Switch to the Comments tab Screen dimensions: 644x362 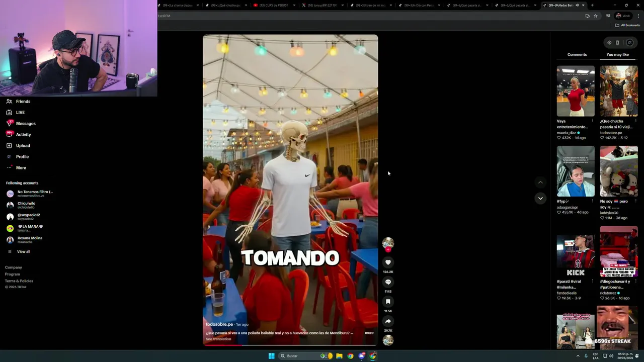577,54
